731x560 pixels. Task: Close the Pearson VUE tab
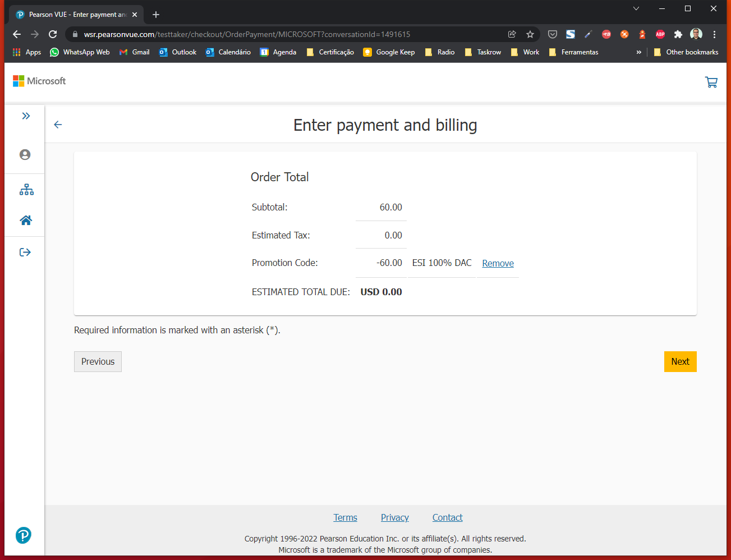point(135,15)
